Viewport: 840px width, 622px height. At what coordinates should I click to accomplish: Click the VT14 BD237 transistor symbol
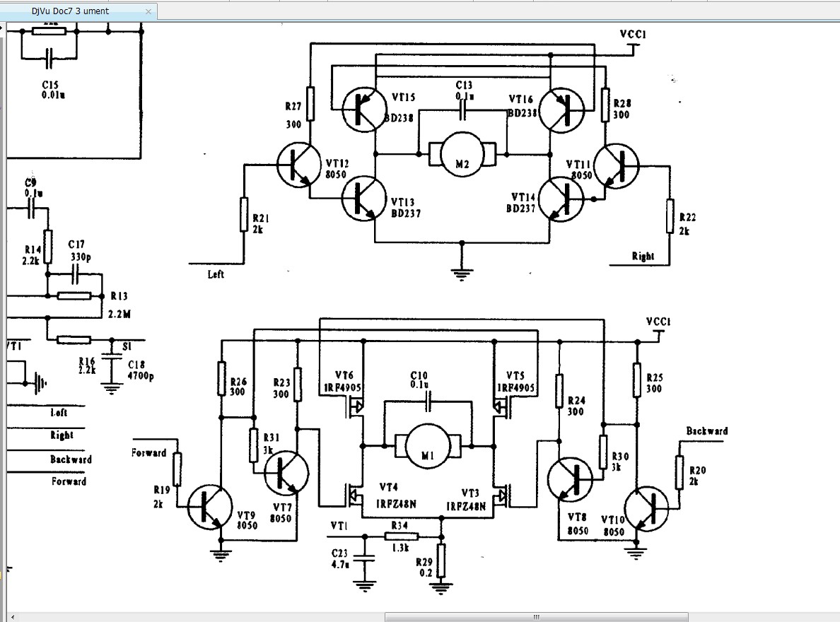pos(560,198)
